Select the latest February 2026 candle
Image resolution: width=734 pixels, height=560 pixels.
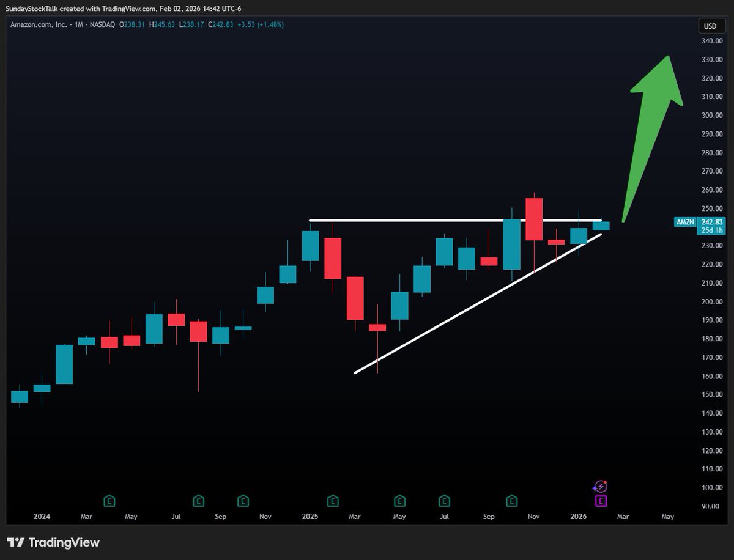click(601, 226)
